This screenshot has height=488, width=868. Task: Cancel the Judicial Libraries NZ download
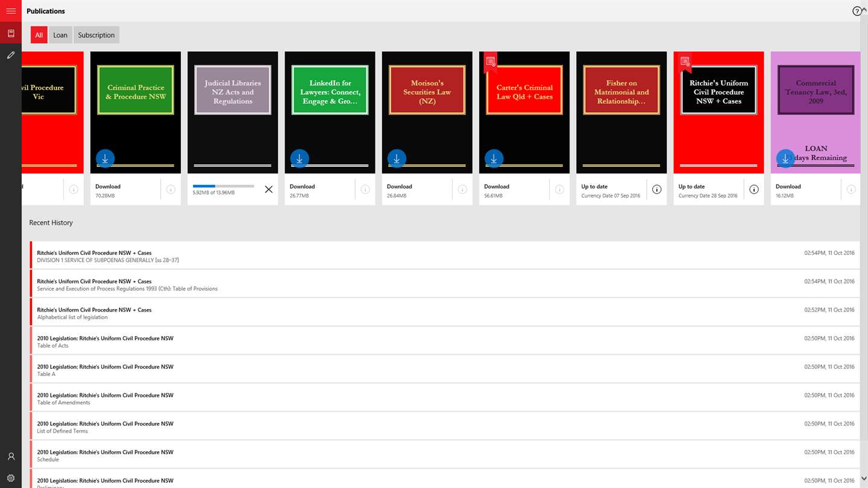pyautogui.click(x=269, y=189)
